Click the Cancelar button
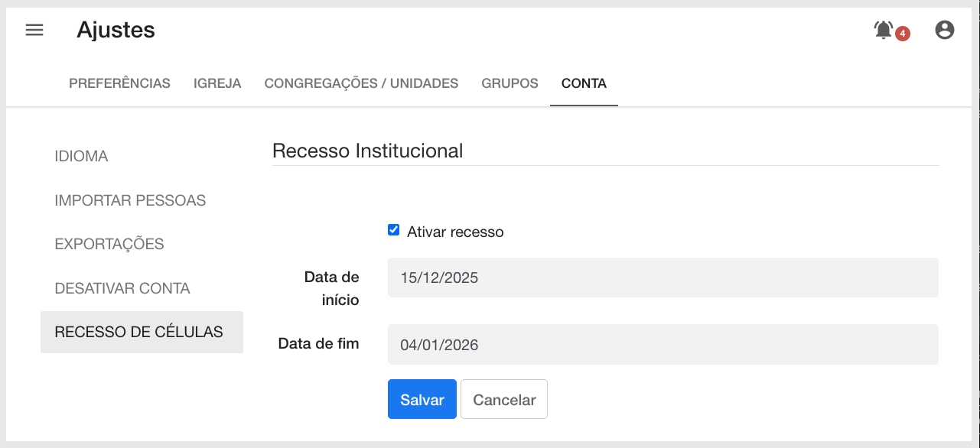980x448 pixels. tap(504, 399)
